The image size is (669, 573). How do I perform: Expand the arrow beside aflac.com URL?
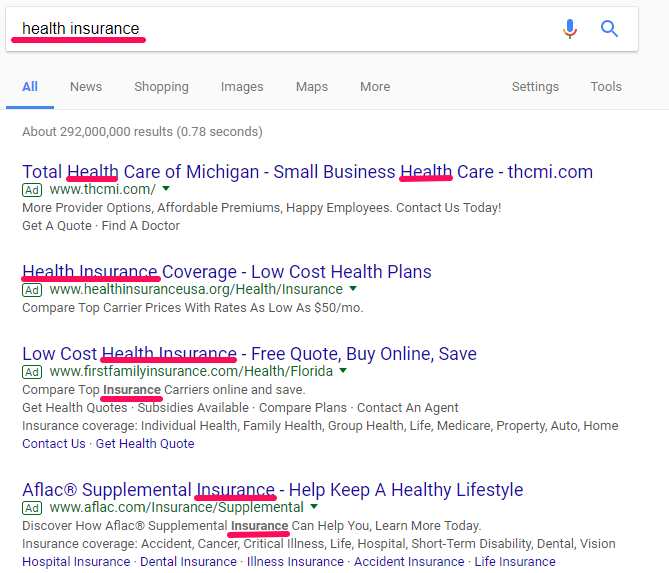(x=314, y=507)
